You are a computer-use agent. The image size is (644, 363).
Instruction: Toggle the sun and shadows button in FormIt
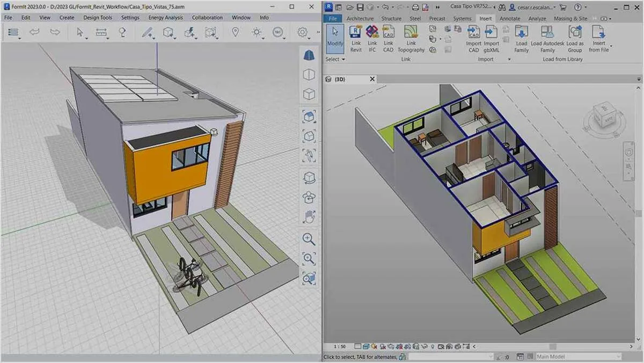click(x=258, y=33)
